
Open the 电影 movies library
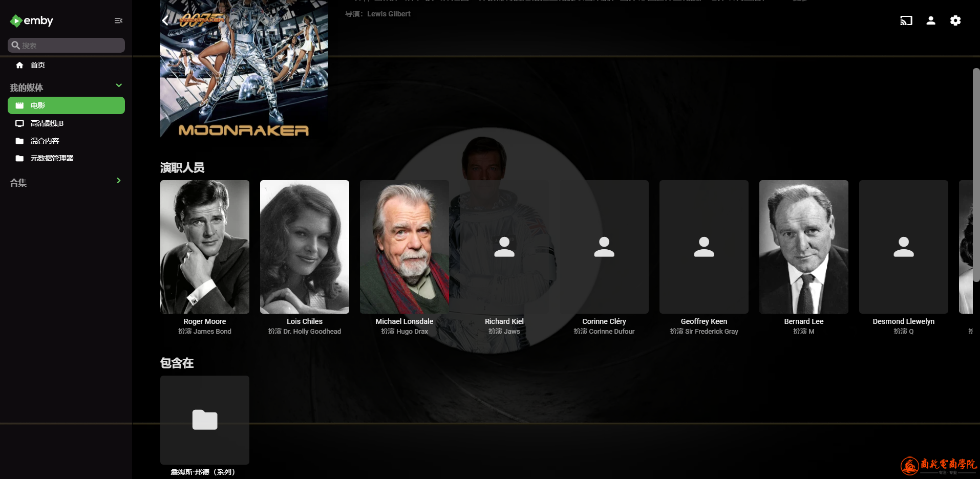click(66, 105)
